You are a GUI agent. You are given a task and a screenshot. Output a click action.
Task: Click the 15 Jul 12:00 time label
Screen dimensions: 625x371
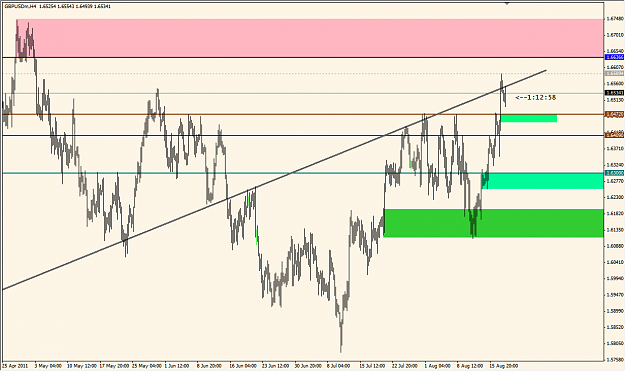click(x=373, y=365)
